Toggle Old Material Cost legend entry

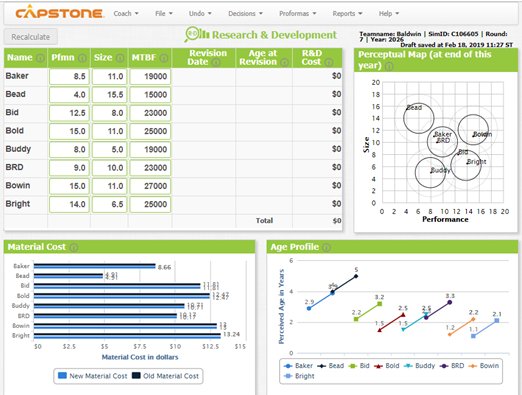coord(165,376)
